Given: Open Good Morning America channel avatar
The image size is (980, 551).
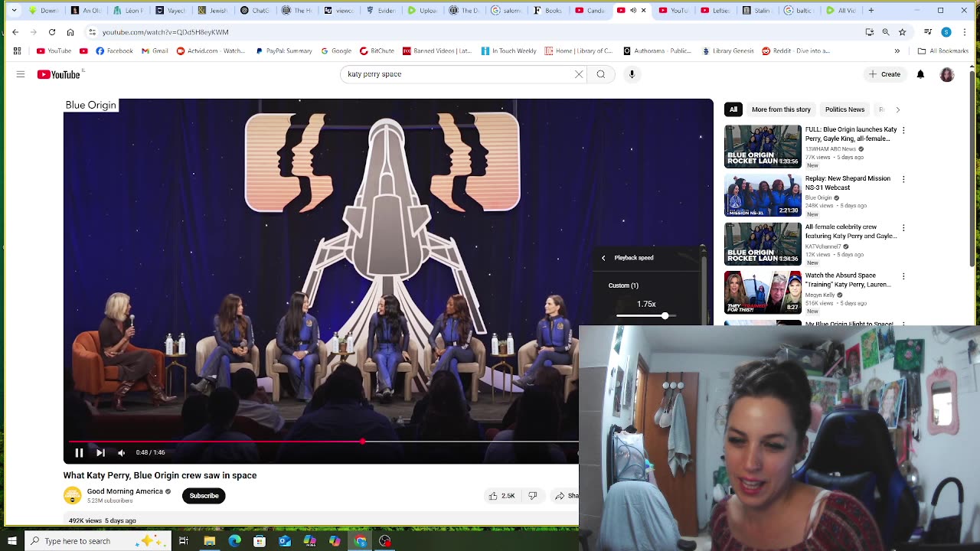Looking at the screenshot, I should click(x=72, y=496).
